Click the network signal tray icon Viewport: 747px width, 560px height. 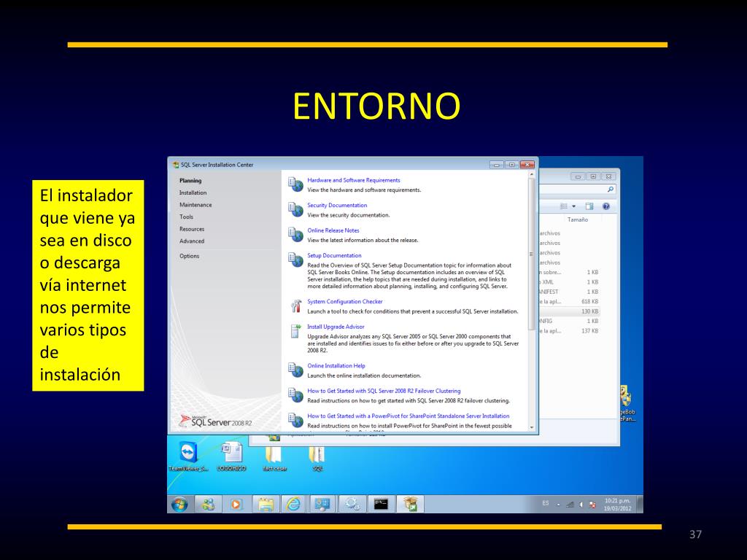pyautogui.click(x=570, y=505)
